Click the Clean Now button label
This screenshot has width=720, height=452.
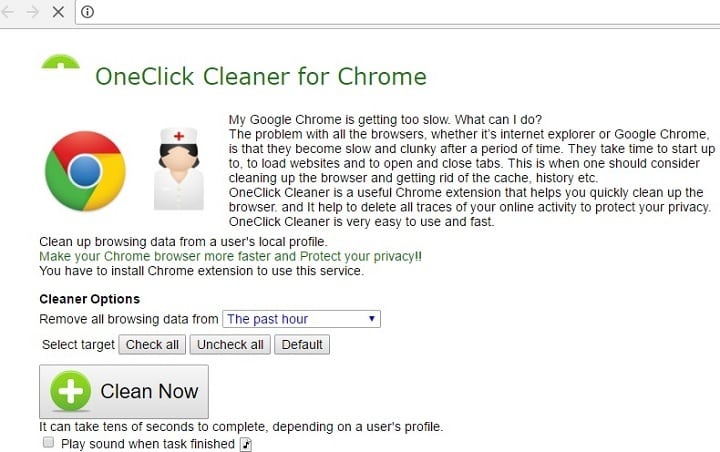point(149,391)
